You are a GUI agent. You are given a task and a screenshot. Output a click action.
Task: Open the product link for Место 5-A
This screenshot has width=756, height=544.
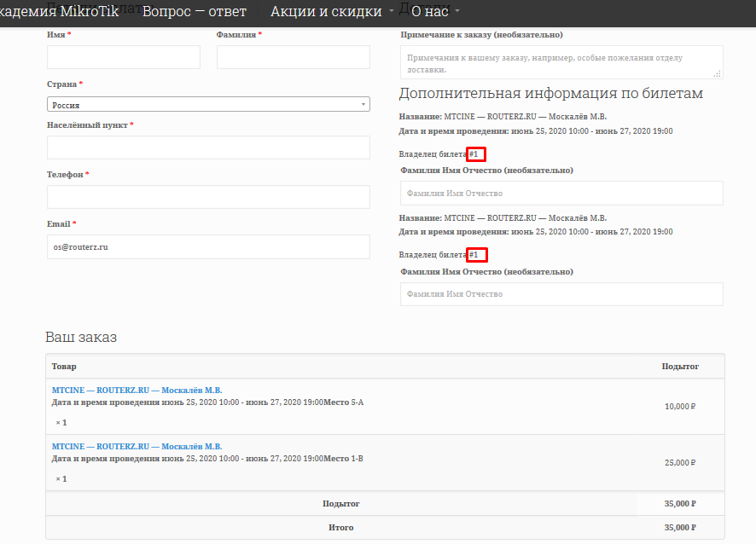pyautogui.click(x=137, y=391)
